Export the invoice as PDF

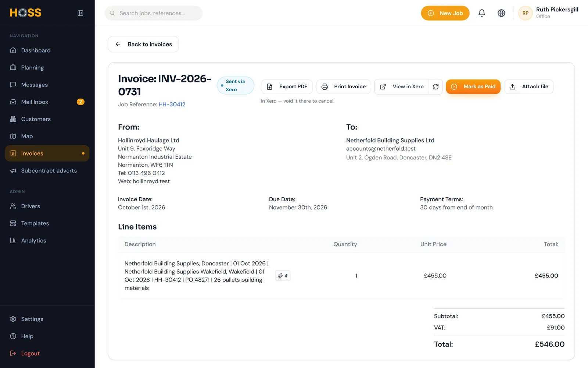point(287,87)
